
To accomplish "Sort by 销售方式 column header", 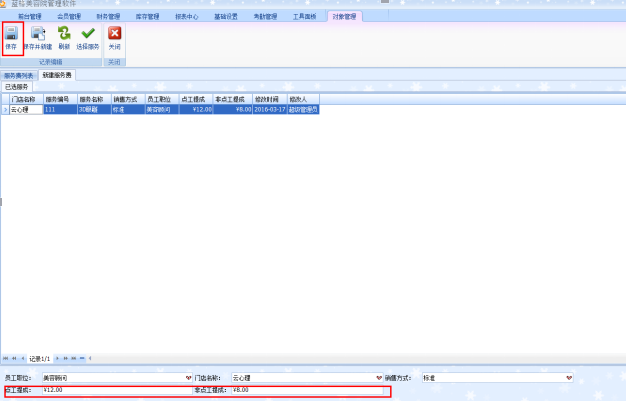I will pyautogui.click(x=128, y=99).
